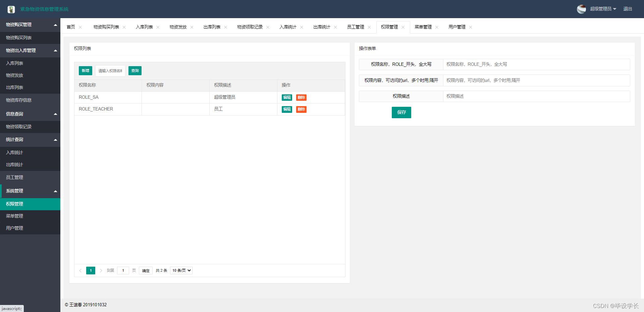Open the 10 条/页 page size dropdown
Viewport: 644px width, 312px height.
pos(181,270)
